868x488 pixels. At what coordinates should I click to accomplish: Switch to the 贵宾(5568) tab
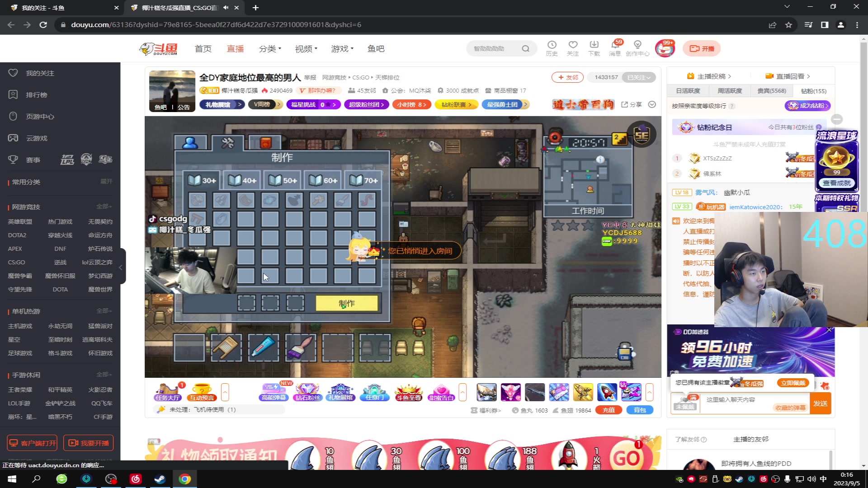pos(772,91)
